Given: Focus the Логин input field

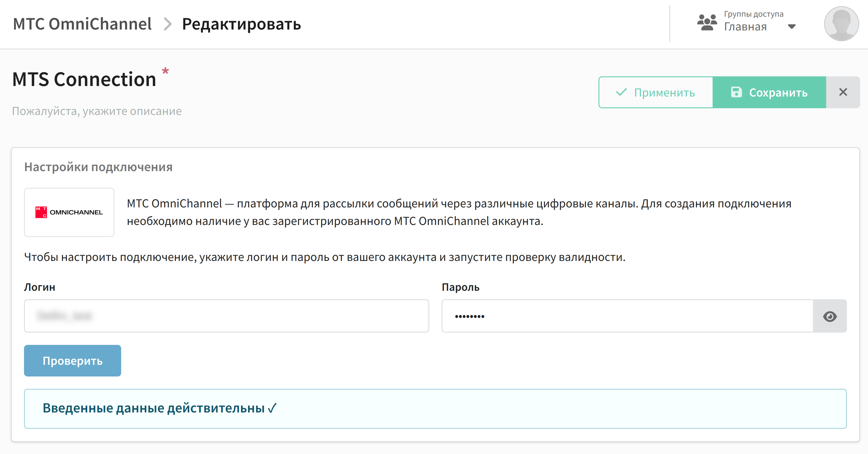Looking at the screenshot, I should tap(227, 316).
